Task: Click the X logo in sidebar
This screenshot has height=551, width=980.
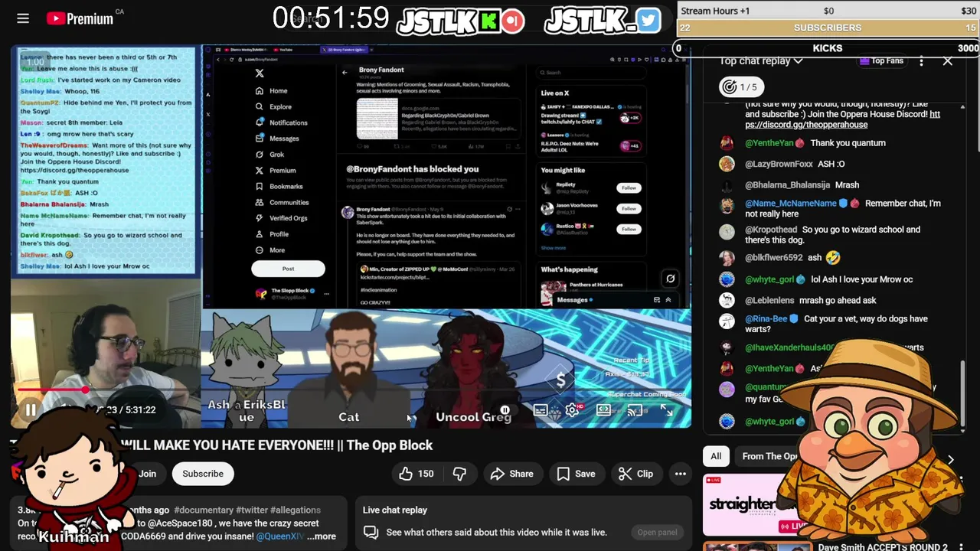Action: point(260,73)
